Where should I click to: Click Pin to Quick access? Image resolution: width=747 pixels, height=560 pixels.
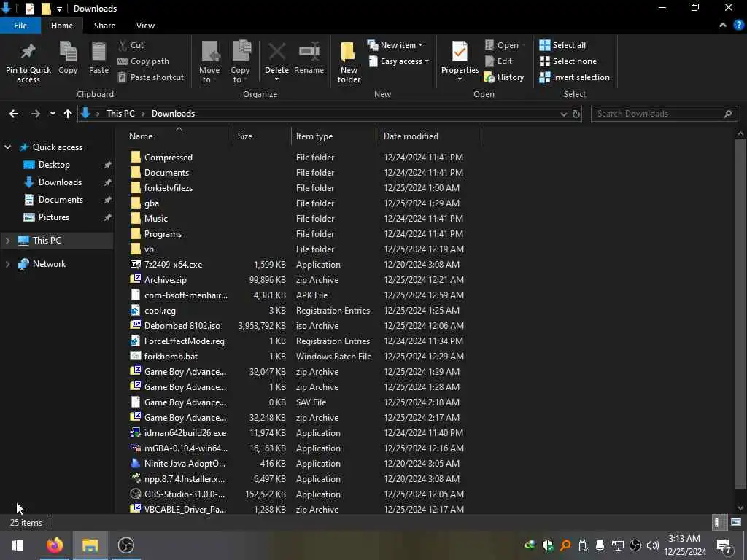[x=28, y=63]
